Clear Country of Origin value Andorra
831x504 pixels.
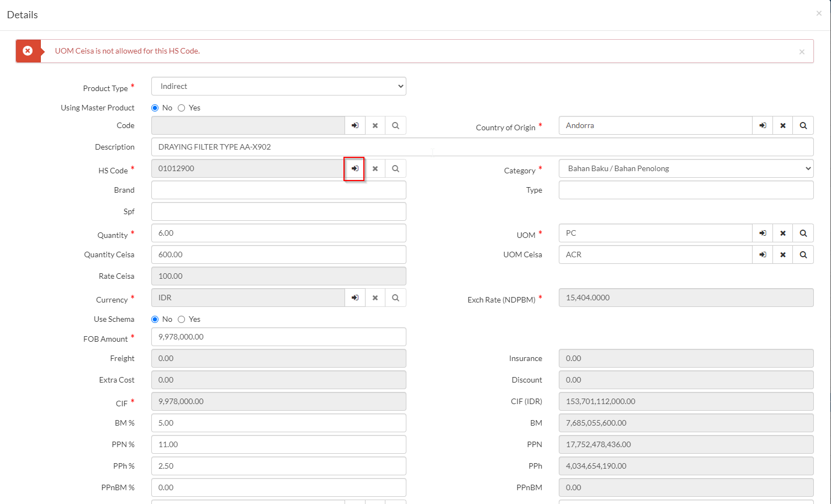[x=782, y=126]
